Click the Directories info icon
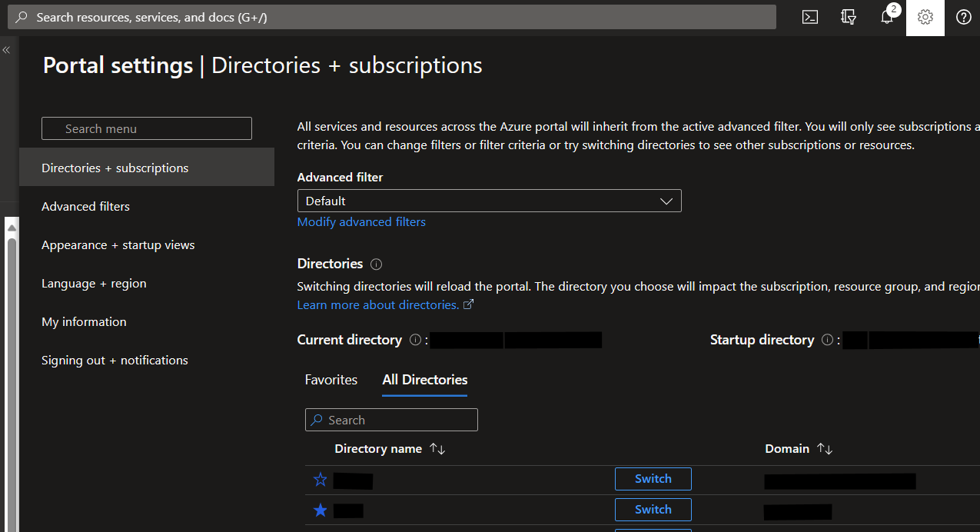This screenshot has height=532, width=980. click(x=376, y=264)
